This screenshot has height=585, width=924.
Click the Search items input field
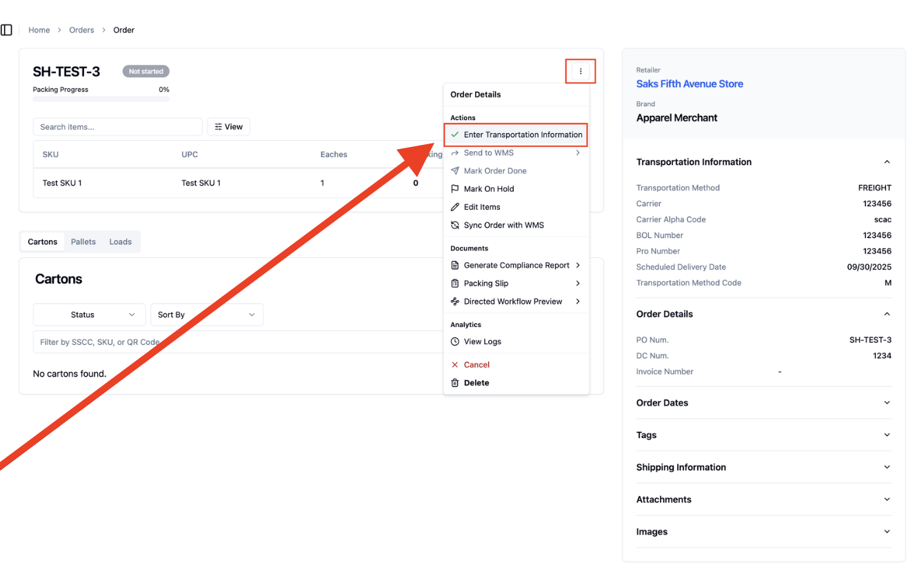pos(117,127)
